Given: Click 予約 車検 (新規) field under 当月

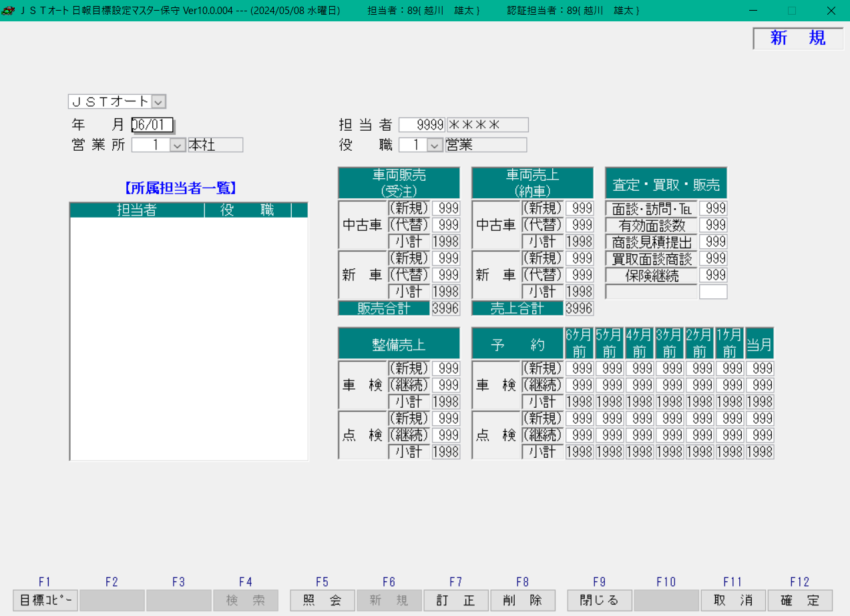Looking at the screenshot, I should click(760, 368).
